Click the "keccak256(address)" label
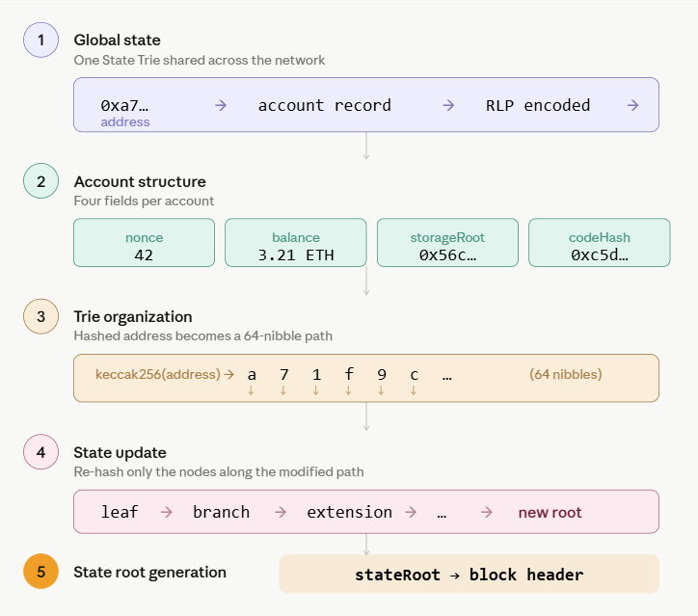The width and height of the screenshot is (698, 616). click(x=158, y=374)
